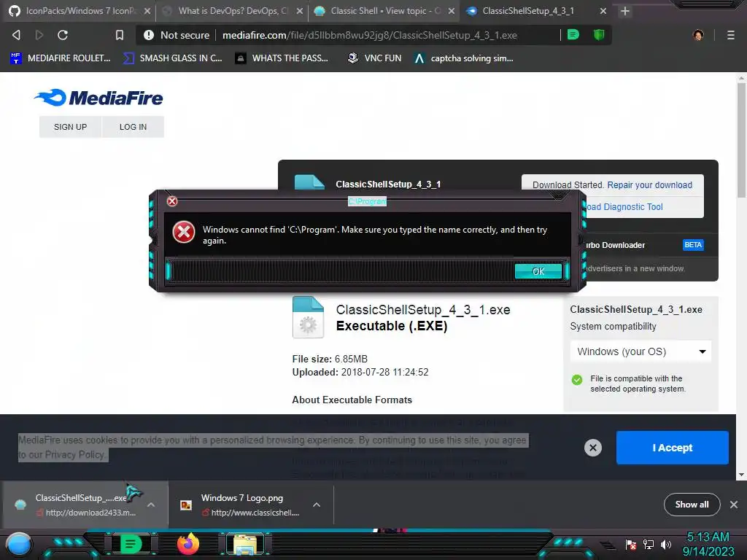
Task: Click the SIGN UP button
Action: pos(70,127)
